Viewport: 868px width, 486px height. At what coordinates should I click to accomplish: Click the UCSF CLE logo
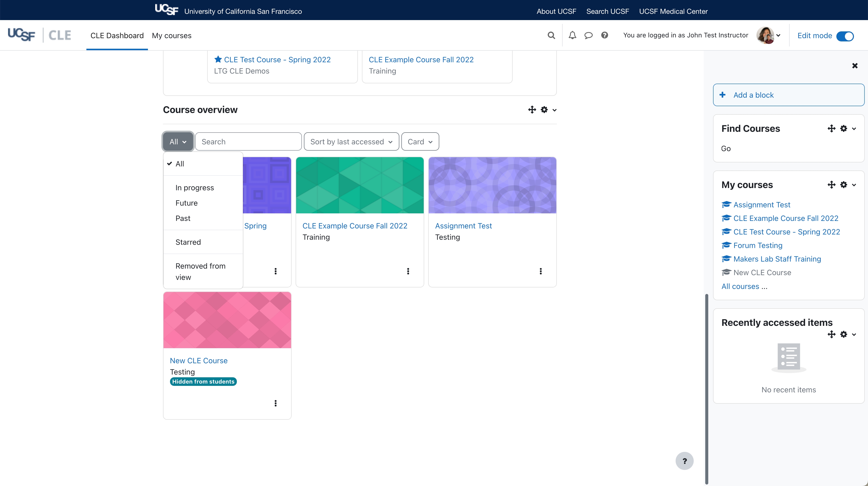pos(39,35)
